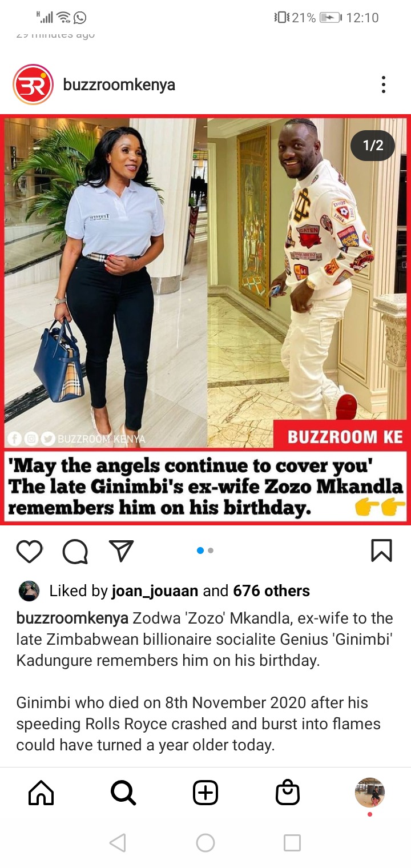The height and width of the screenshot is (868, 411).
Task: View the 676 others likes list
Action: pos(272,591)
